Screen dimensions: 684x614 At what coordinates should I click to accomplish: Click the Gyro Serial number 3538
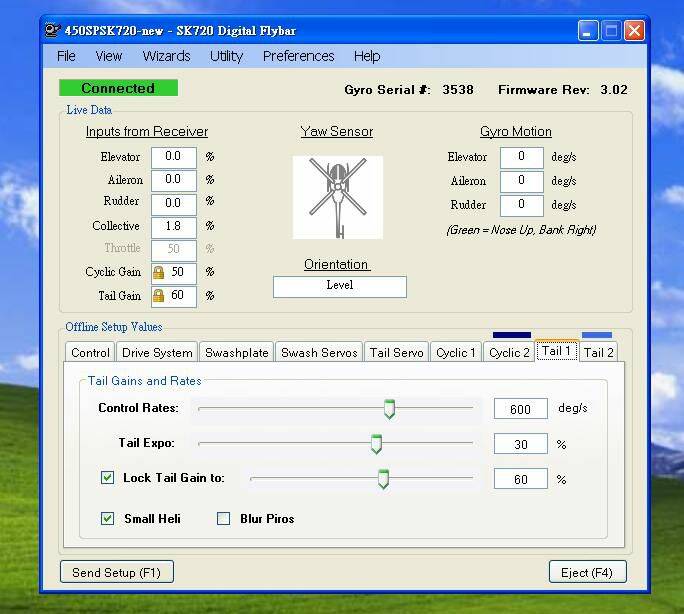click(x=458, y=90)
